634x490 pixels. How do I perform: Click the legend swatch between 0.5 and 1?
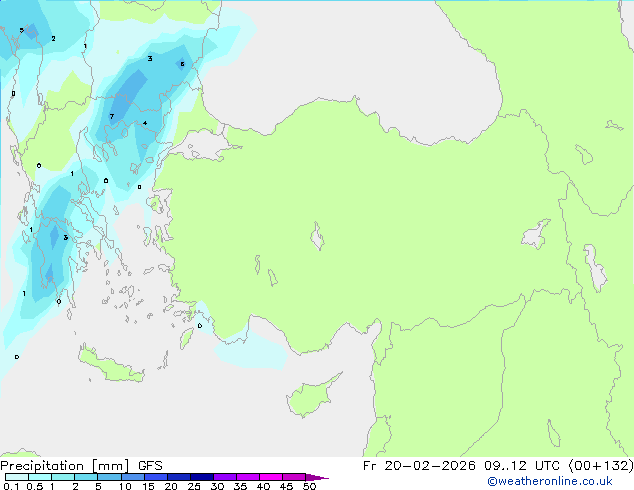pyautogui.click(x=40, y=477)
